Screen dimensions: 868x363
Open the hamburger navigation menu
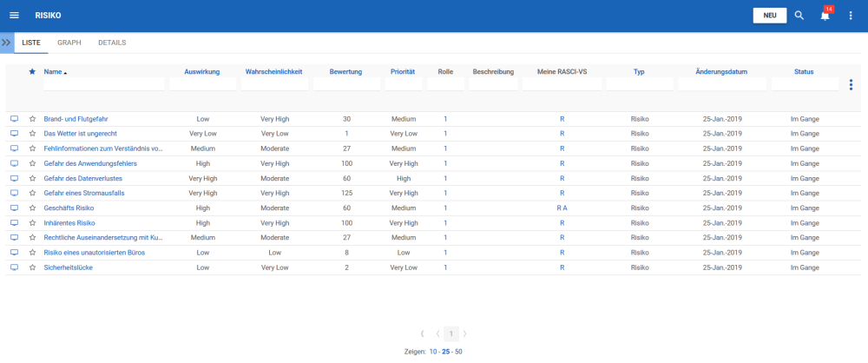(x=15, y=16)
